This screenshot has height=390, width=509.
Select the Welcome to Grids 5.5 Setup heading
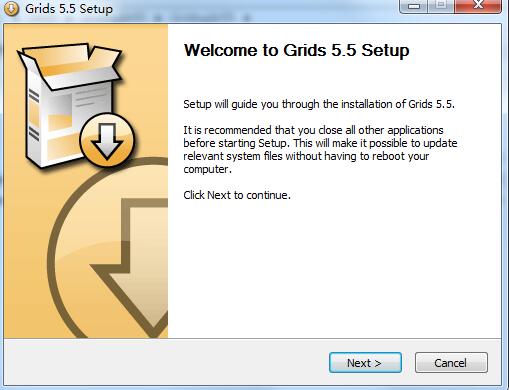pyautogui.click(x=296, y=50)
